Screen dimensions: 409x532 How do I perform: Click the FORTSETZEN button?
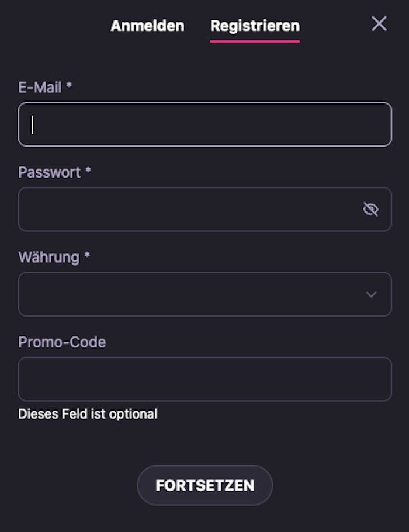click(x=204, y=485)
